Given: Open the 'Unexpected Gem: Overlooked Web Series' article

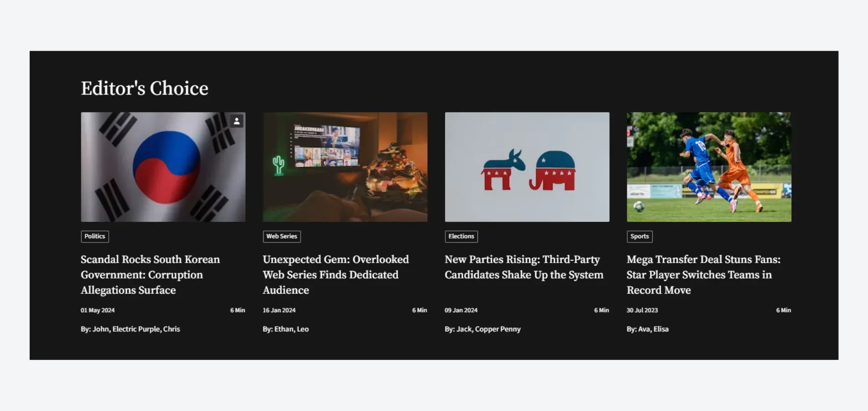Looking at the screenshot, I should click(336, 275).
